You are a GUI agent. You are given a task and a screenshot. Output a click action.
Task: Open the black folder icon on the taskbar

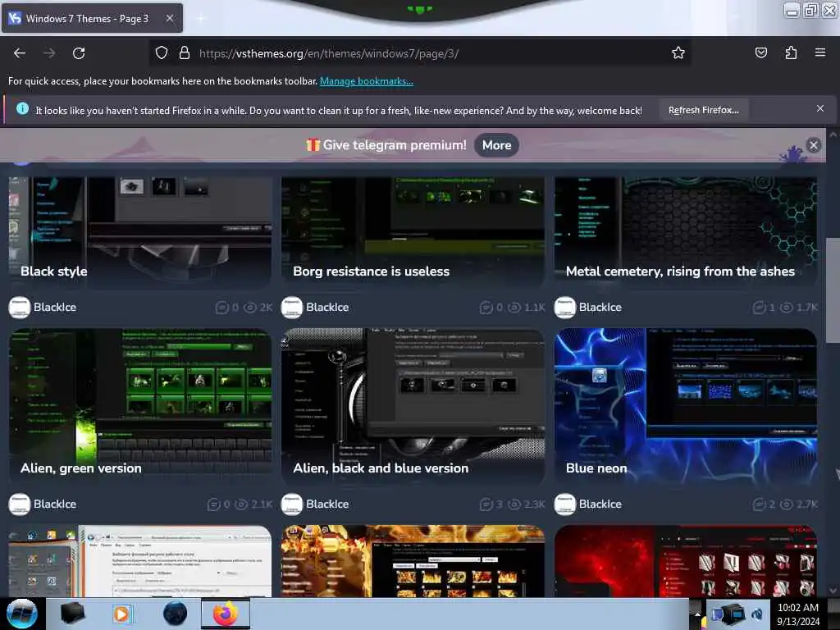pos(72,614)
